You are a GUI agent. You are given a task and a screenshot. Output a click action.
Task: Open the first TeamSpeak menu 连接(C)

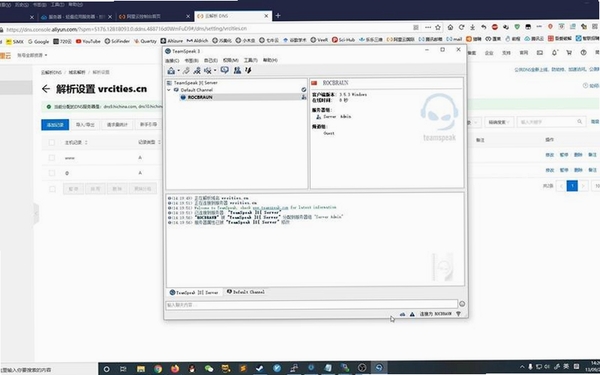click(x=172, y=60)
